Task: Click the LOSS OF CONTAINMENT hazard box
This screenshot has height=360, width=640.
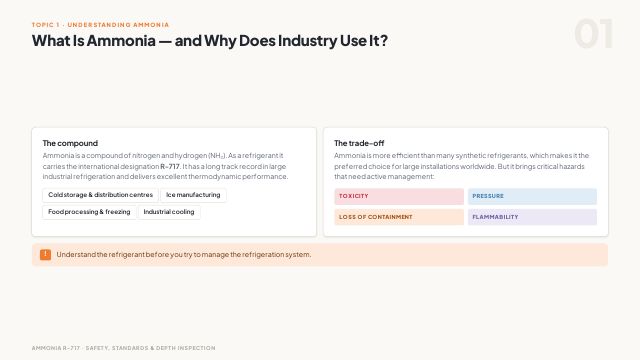Action: point(399,217)
